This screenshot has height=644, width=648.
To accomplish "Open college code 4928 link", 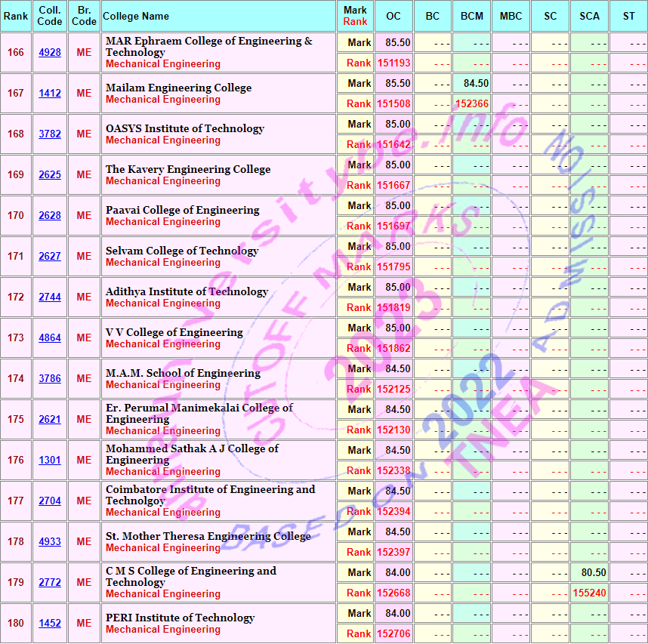I will pyautogui.click(x=50, y=53).
